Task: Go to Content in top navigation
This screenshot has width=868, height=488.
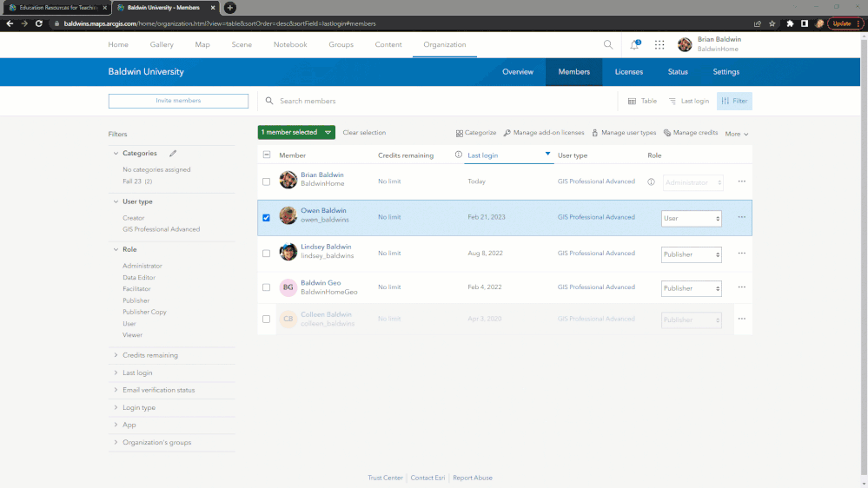Action: (388, 45)
